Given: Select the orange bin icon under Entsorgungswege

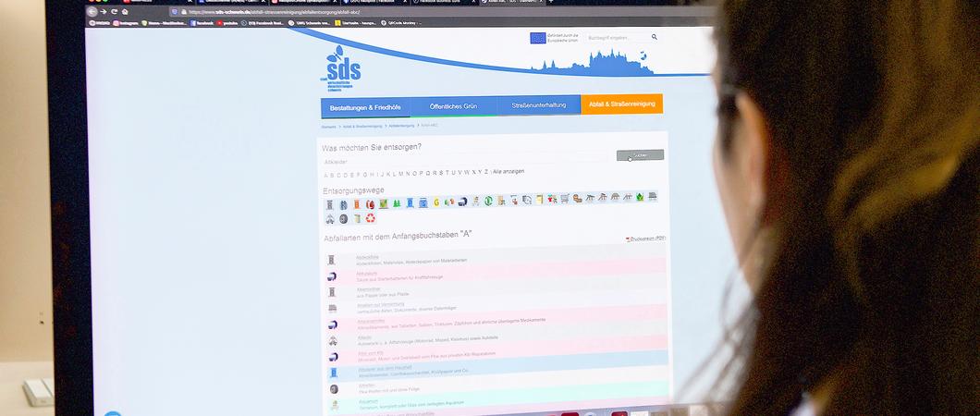Looking at the screenshot, I should coord(357,204).
